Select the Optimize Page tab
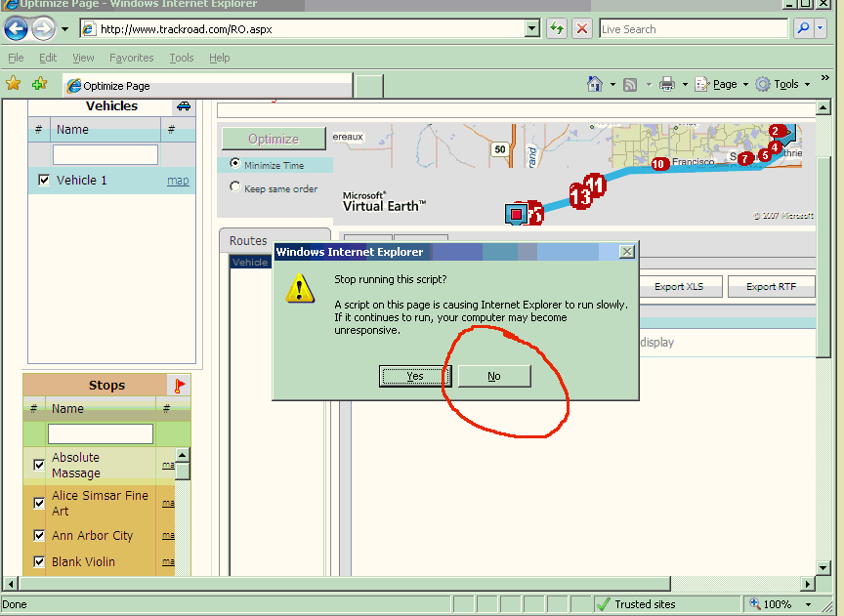The image size is (844, 616). (x=207, y=86)
